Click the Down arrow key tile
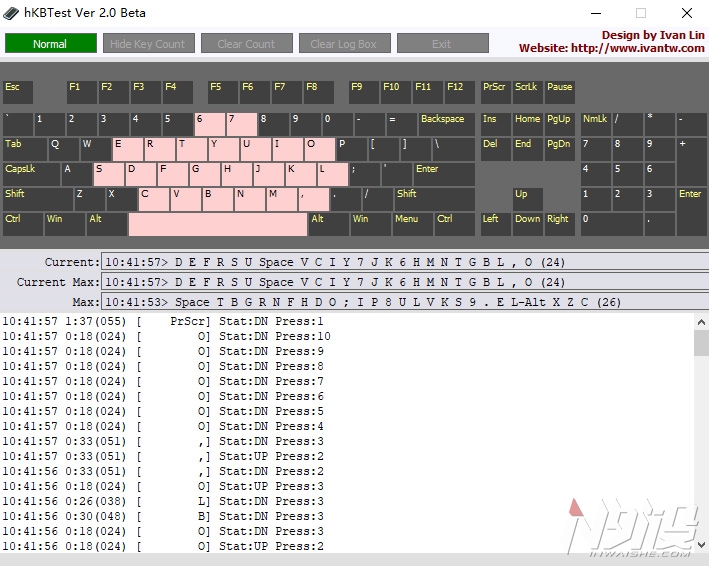The width and height of the screenshot is (709, 566). click(528, 224)
